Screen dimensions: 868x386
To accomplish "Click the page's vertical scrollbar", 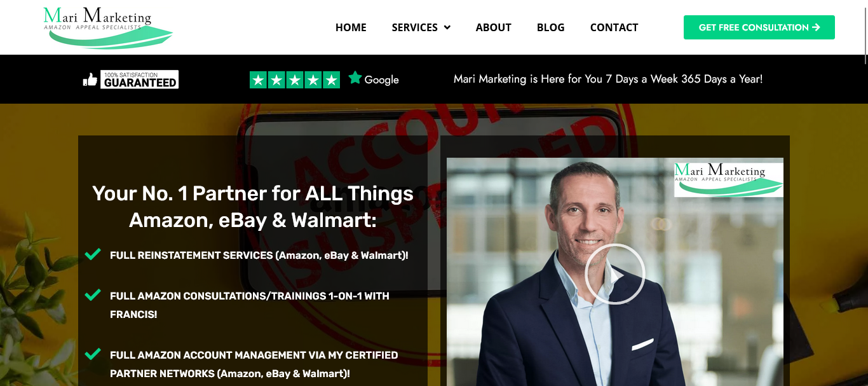I will 865,32.
